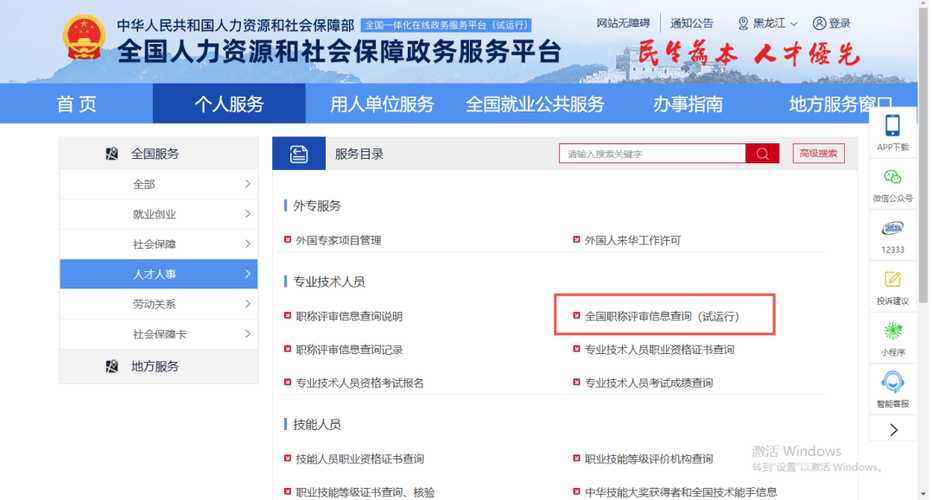
Task: Open the 网站无障碍 link
Action: pos(625,24)
